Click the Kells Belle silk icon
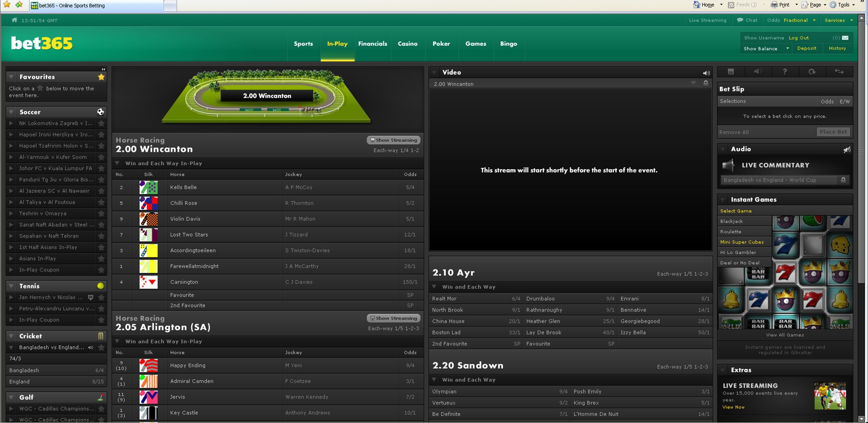This screenshot has height=423, width=868. pos(149,187)
